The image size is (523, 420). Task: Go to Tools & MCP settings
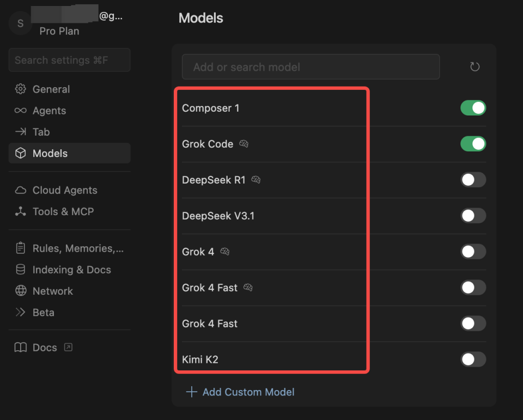[63, 211]
